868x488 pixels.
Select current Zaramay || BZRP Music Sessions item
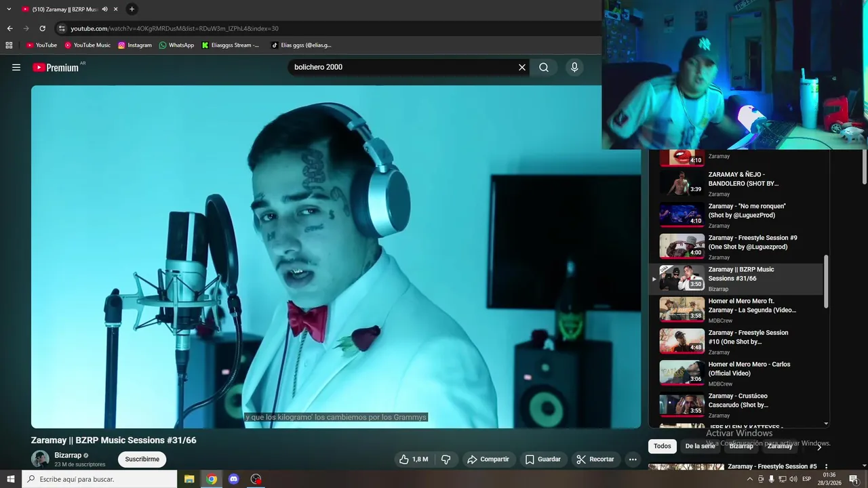click(x=736, y=279)
